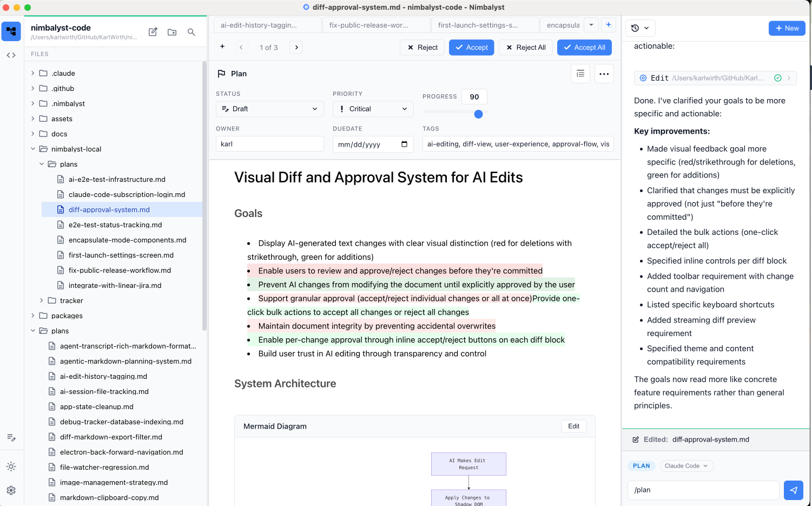This screenshot has height=506, width=812.
Task: Open the Priority dropdown showing Critical
Action: tap(373, 109)
